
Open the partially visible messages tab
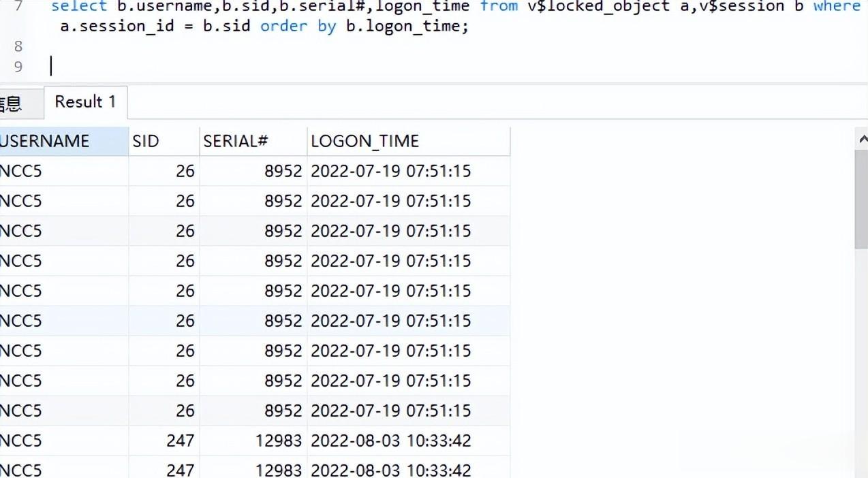(11, 103)
